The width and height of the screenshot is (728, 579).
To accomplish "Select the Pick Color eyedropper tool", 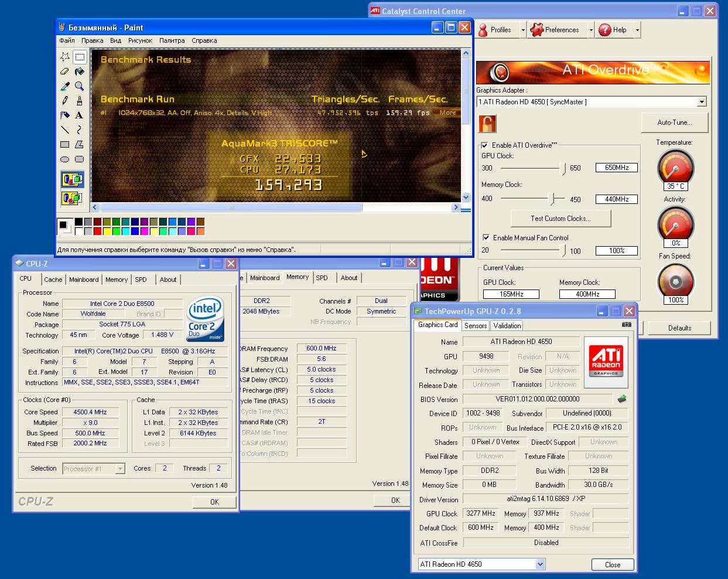I will 65,86.
